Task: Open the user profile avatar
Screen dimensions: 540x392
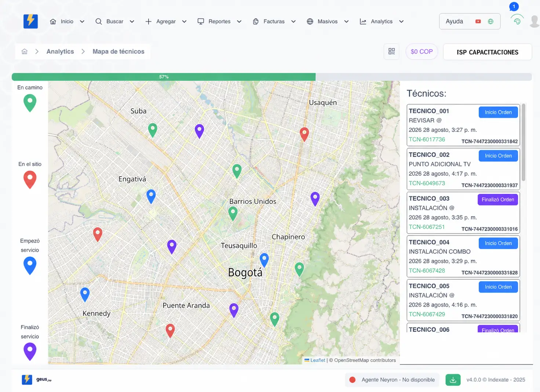Action: click(534, 21)
